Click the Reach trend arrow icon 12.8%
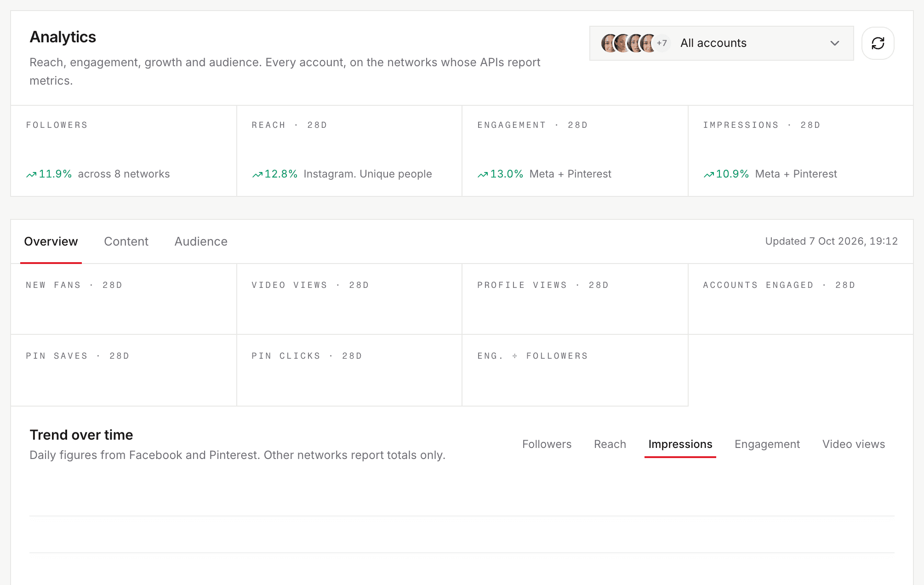The image size is (924, 585). pos(257,174)
